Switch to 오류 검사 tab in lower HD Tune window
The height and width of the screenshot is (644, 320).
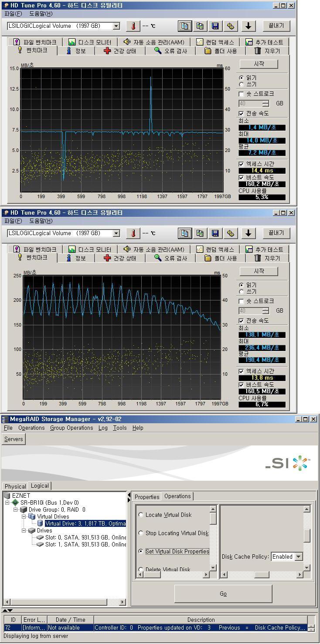click(170, 258)
